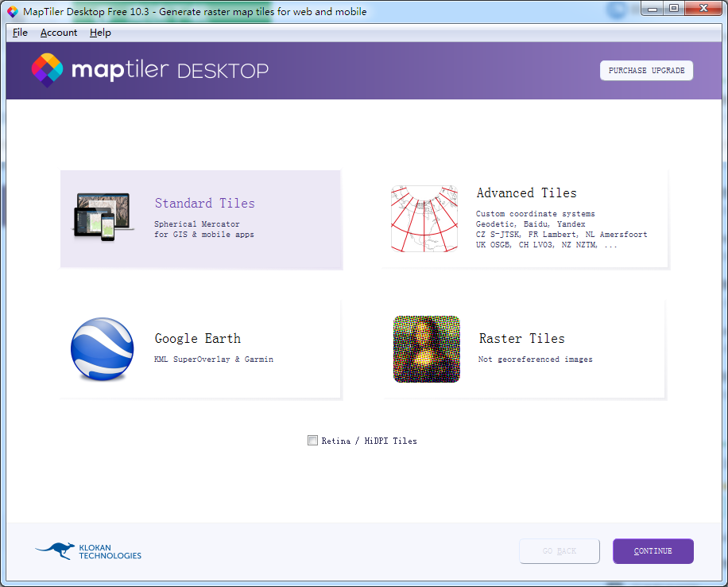The width and height of the screenshot is (728, 587).
Task: Select the Google Earth globe icon
Action: pyautogui.click(x=103, y=349)
